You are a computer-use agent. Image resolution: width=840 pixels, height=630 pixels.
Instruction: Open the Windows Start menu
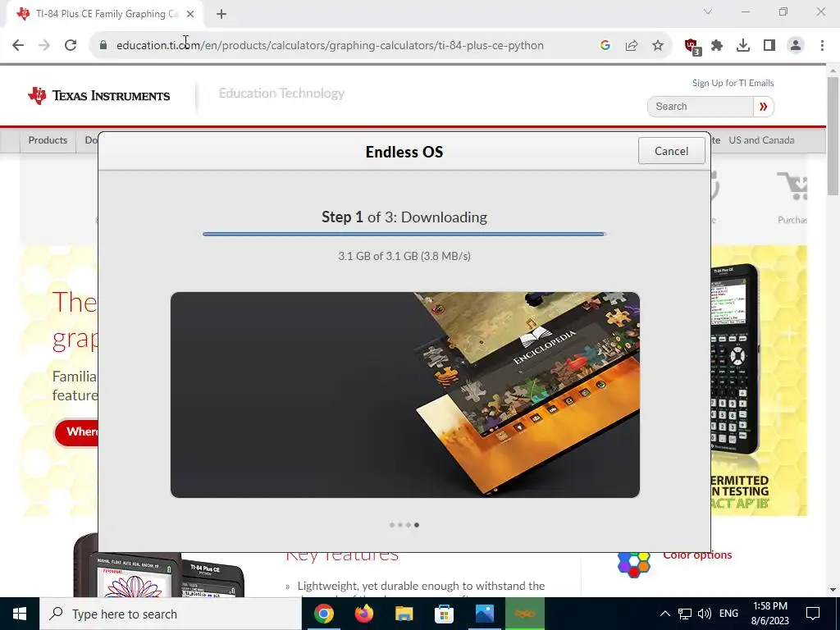pos(20,614)
